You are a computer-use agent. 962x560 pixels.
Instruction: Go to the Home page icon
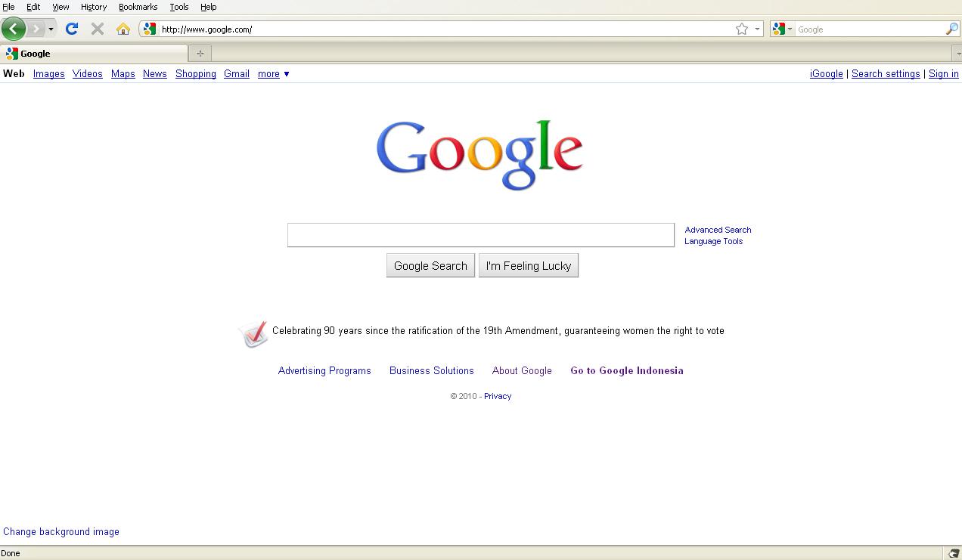[123, 29]
